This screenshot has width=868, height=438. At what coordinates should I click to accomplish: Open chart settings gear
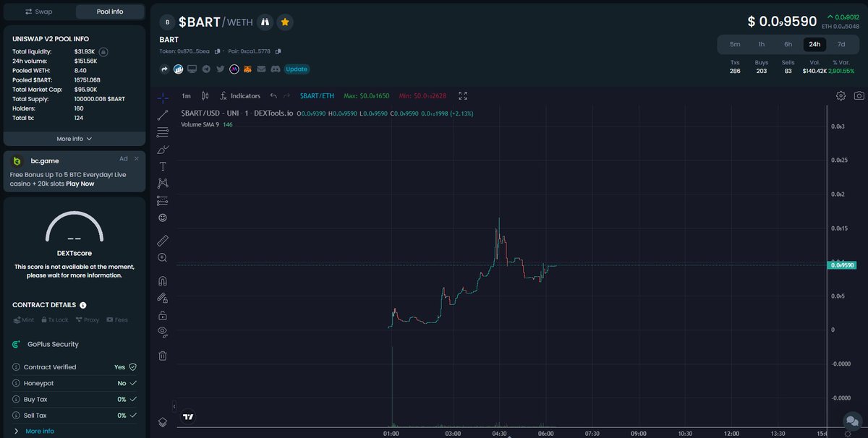click(841, 95)
